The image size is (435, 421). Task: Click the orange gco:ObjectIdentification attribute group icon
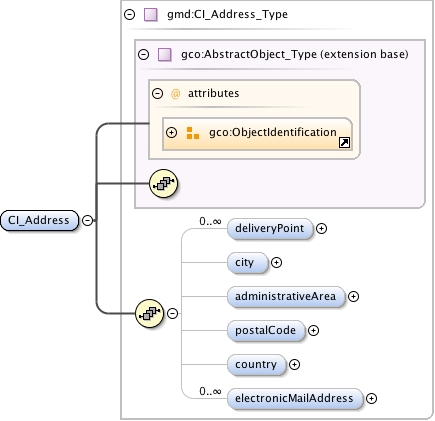(193, 133)
